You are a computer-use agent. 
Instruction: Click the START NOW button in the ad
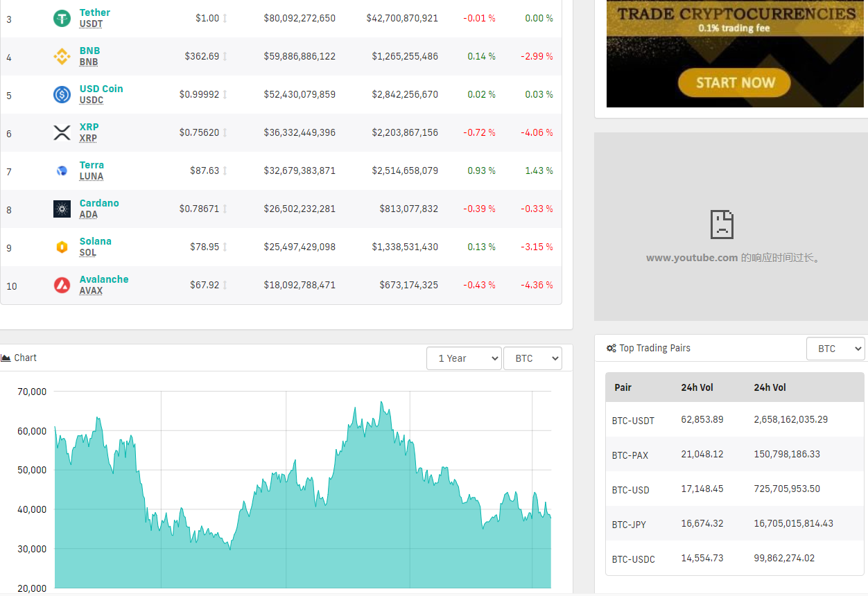tap(735, 83)
